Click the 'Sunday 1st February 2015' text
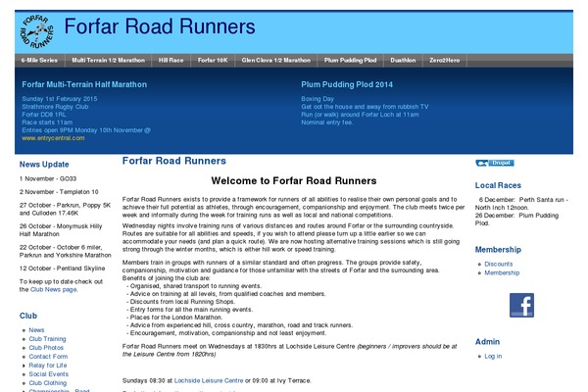 coord(60,99)
